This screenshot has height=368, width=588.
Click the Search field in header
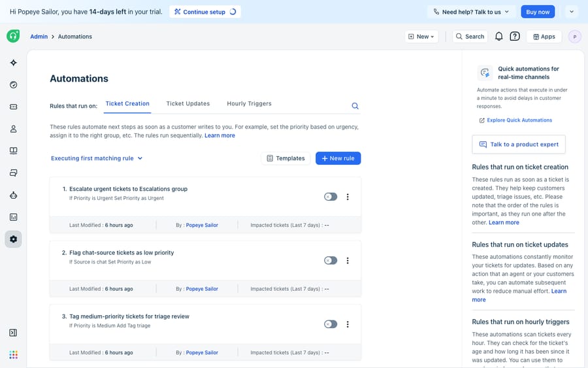click(x=470, y=37)
